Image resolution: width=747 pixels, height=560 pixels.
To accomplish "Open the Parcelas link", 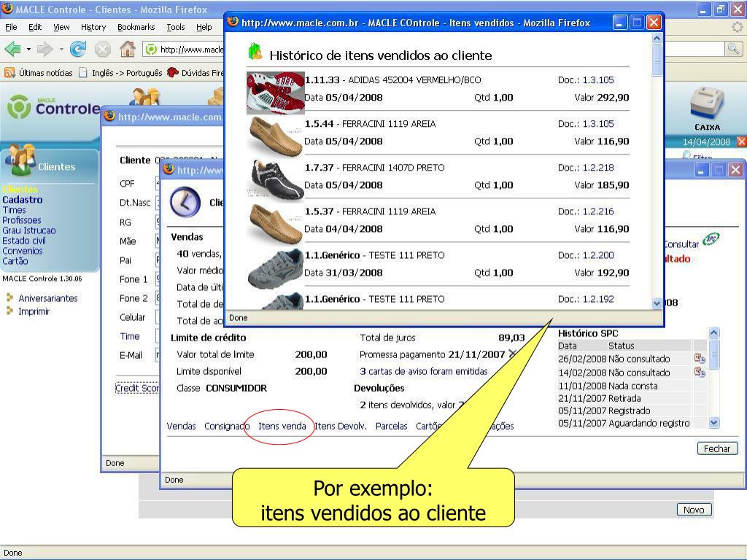I will pos(392,426).
